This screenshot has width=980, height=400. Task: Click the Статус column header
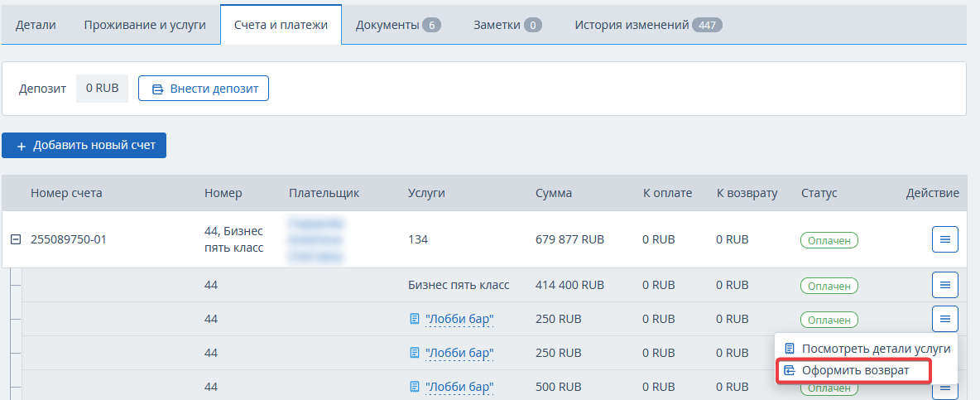(819, 193)
